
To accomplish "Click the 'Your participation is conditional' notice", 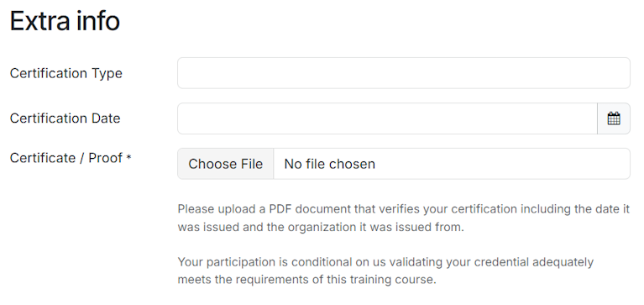I will [x=385, y=271].
